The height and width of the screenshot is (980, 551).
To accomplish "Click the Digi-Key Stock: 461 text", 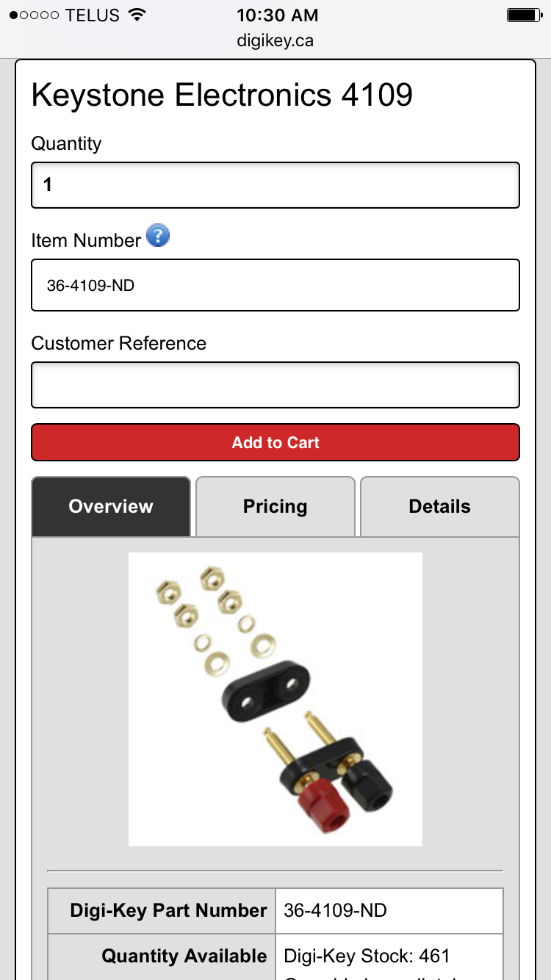I will click(x=367, y=956).
